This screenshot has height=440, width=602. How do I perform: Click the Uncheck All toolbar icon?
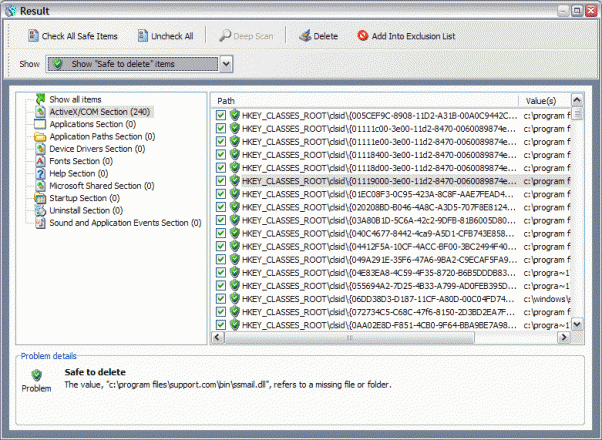tap(141, 36)
